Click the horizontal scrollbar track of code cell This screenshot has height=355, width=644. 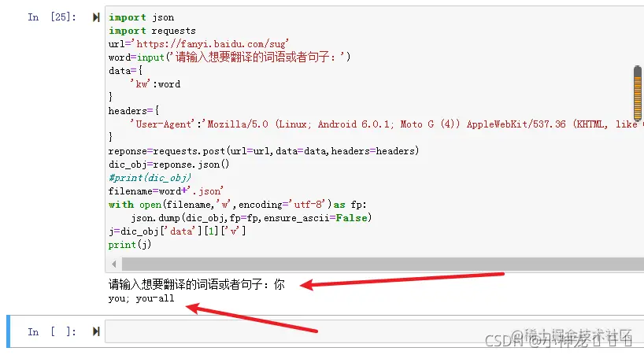coord(383,264)
